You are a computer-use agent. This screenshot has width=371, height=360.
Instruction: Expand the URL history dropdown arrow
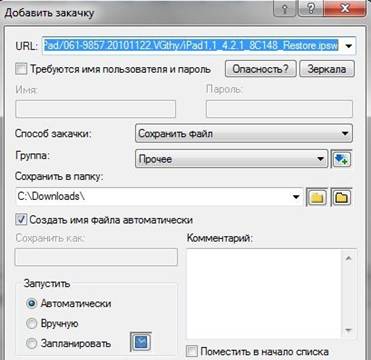click(348, 46)
